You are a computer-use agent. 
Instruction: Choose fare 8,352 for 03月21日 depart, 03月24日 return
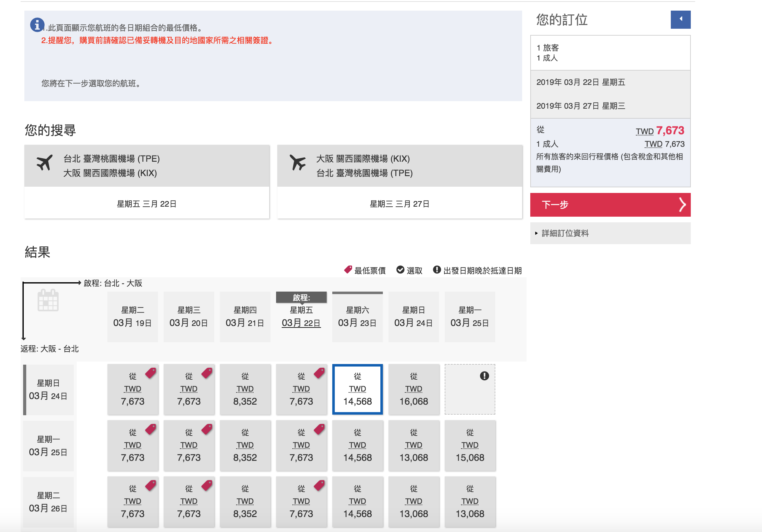coord(245,389)
